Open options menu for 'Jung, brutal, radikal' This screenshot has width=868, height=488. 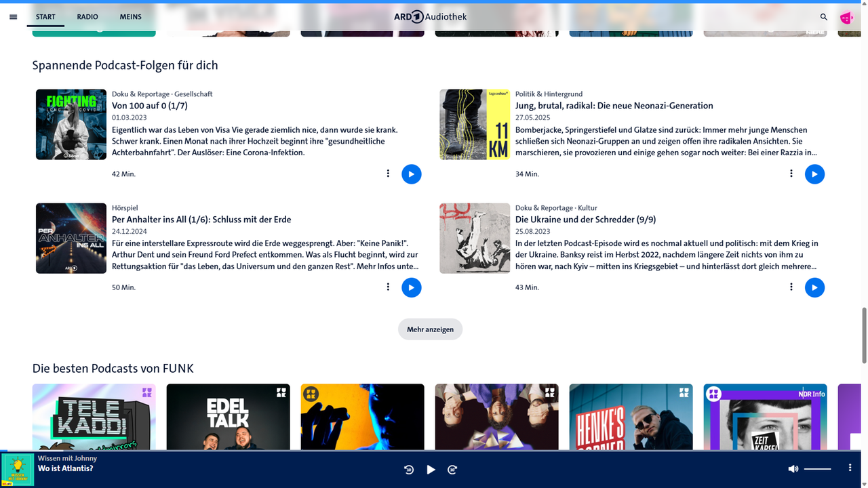click(x=791, y=174)
